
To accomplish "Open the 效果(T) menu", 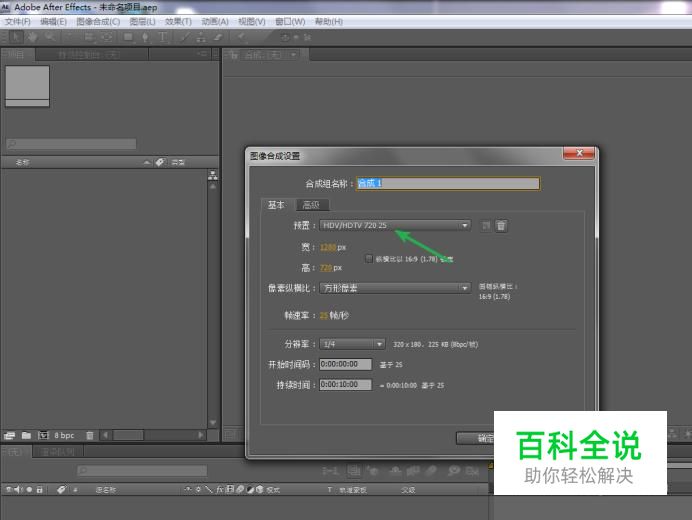I will pyautogui.click(x=178, y=21).
